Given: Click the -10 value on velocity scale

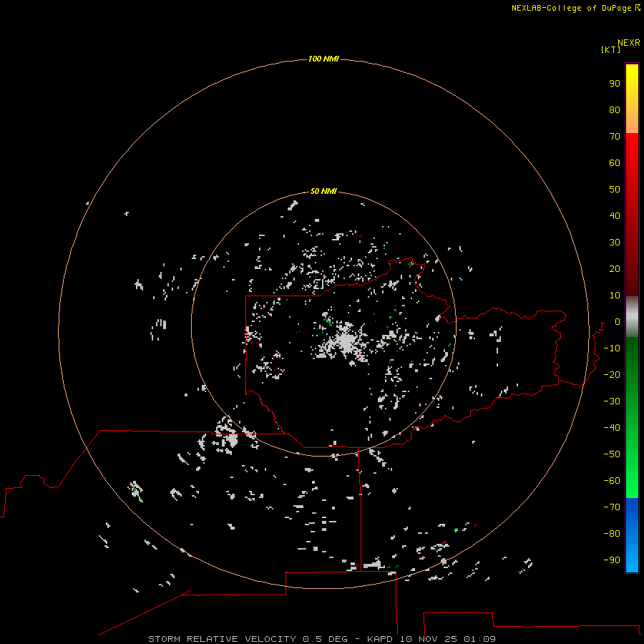Looking at the screenshot, I should click(x=612, y=348).
